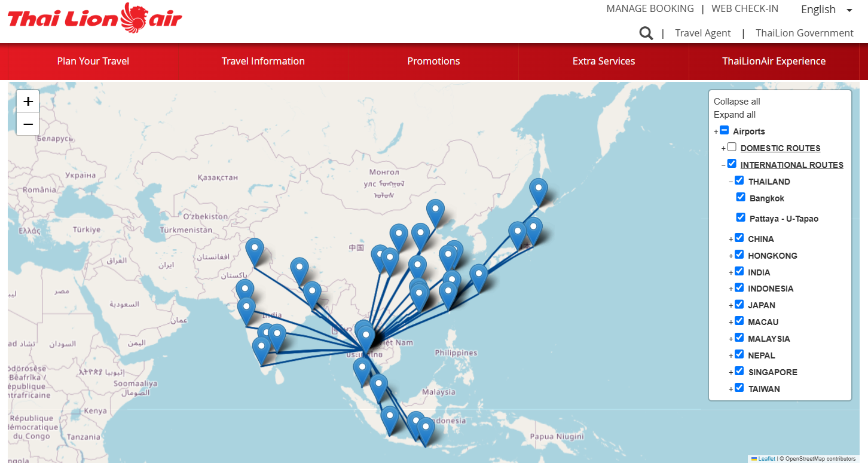The width and height of the screenshot is (868, 466).
Task: Open the Extra Services menu
Action: click(604, 61)
